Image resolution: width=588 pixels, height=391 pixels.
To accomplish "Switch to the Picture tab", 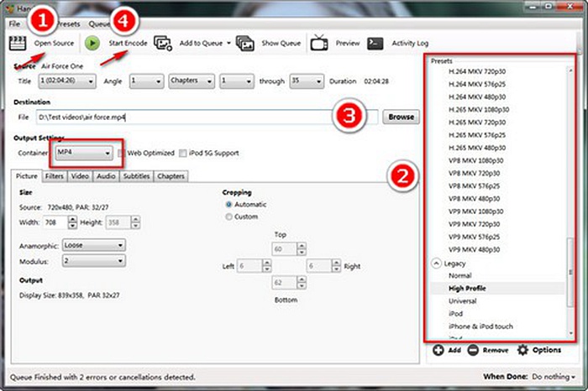I will [27, 176].
